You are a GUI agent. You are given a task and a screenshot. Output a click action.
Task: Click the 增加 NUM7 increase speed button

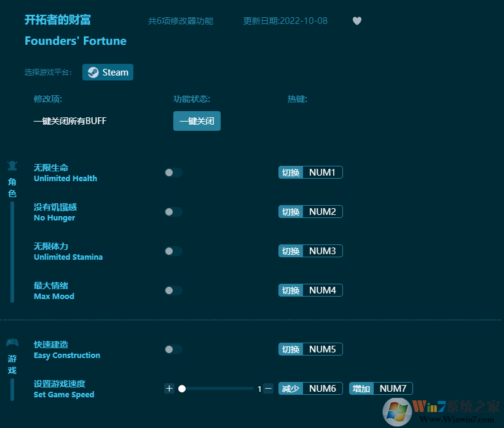pyautogui.click(x=380, y=388)
